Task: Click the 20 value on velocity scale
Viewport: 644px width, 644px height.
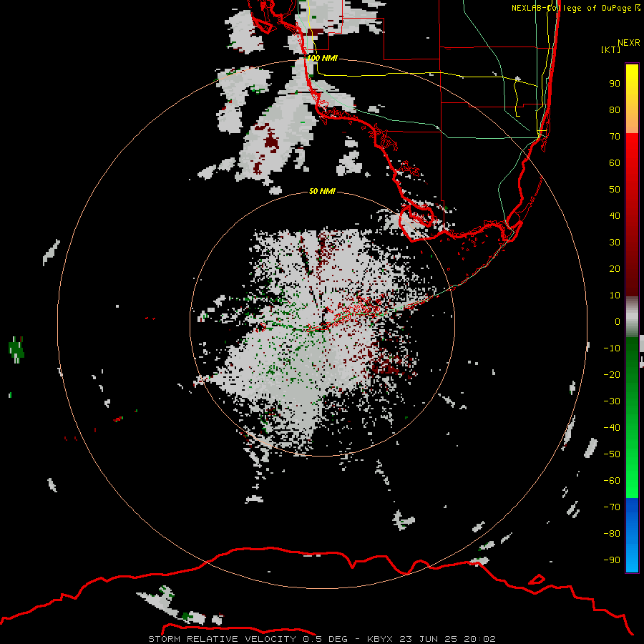Action: coord(615,268)
